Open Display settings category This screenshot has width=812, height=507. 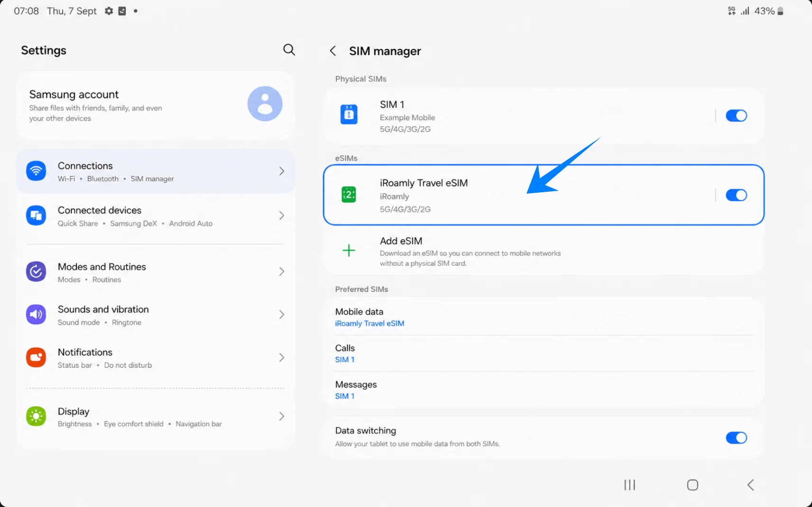pos(156,417)
